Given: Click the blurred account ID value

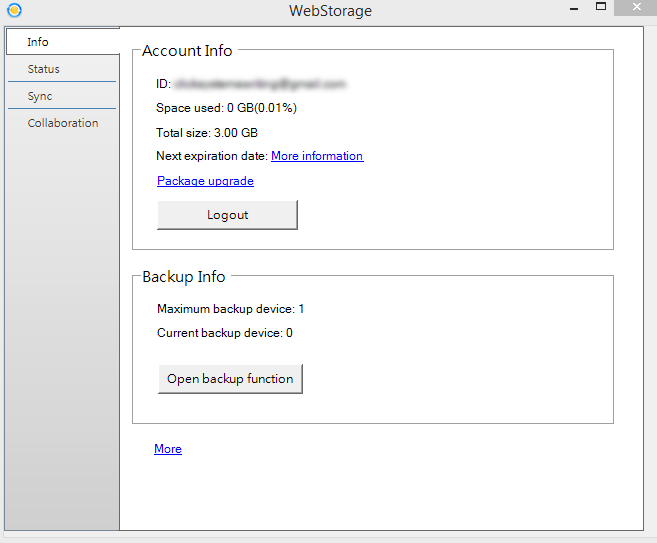Looking at the screenshot, I should point(260,84).
